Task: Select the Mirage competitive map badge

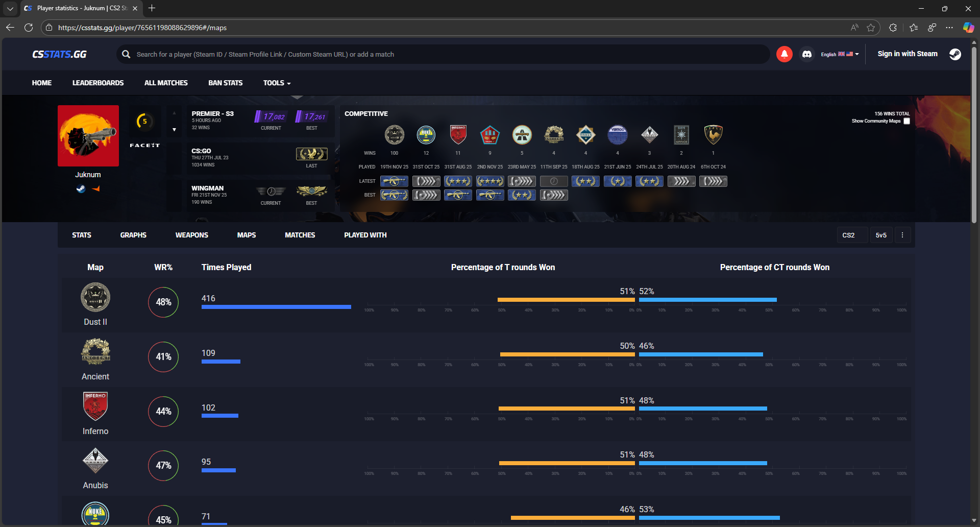Action: tap(490, 135)
